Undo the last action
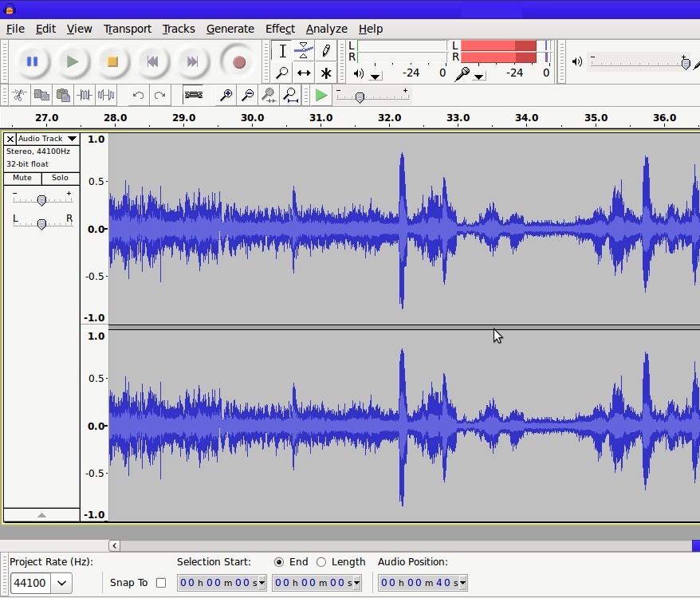This screenshot has height=598, width=700. click(138, 95)
